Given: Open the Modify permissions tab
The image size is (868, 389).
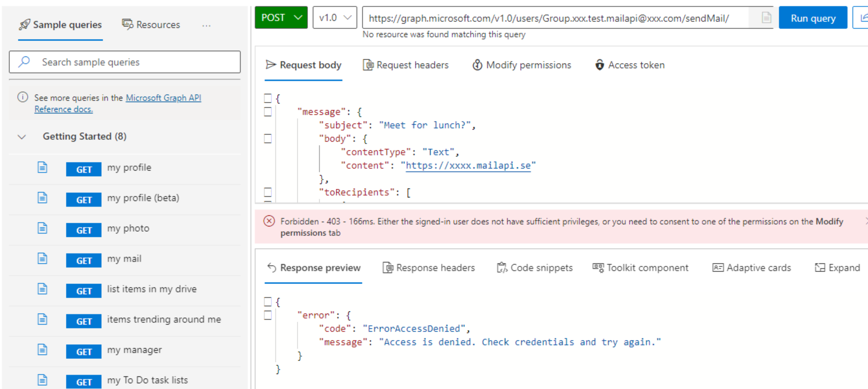Looking at the screenshot, I should pyautogui.click(x=522, y=65).
